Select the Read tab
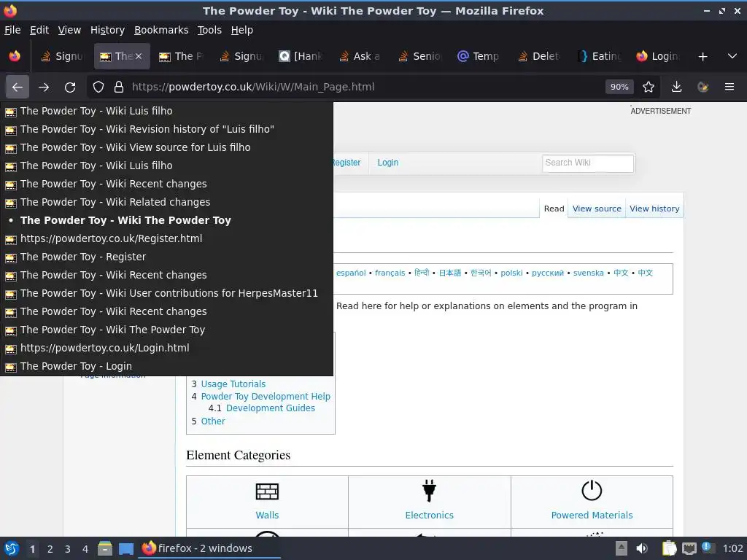 [x=554, y=209]
